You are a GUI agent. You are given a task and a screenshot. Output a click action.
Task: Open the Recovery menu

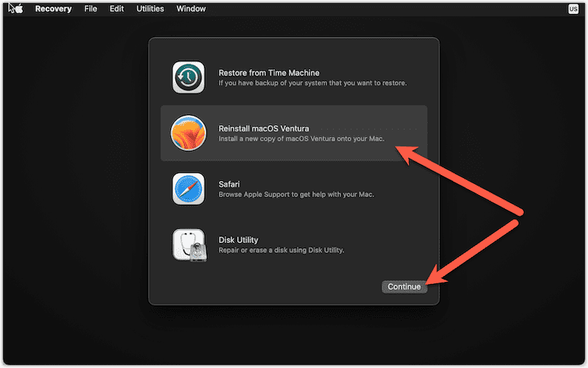tap(54, 9)
